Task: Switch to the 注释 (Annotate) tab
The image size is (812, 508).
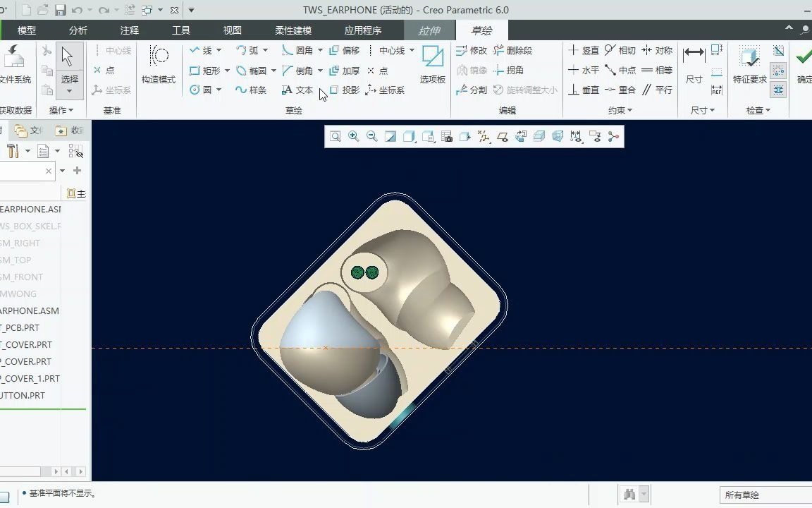Action: (x=130, y=30)
